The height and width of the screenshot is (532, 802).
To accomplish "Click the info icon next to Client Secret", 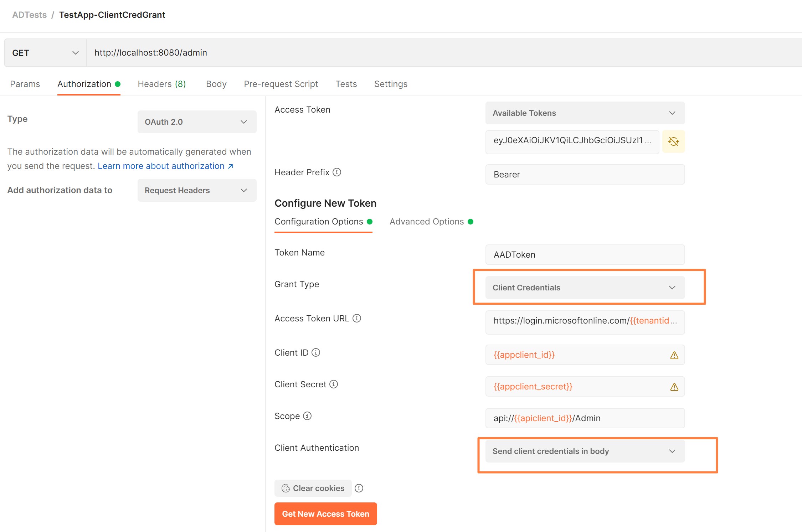I will click(334, 384).
